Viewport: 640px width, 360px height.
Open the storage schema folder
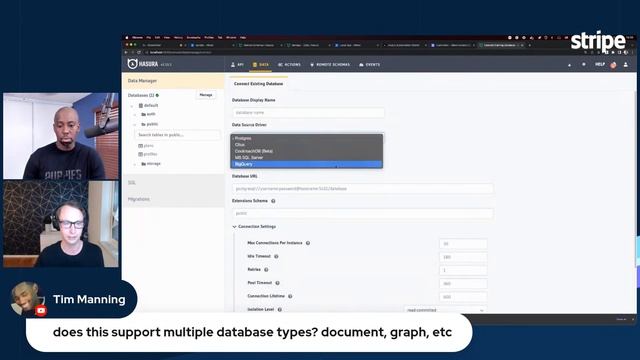(x=151, y=164)
